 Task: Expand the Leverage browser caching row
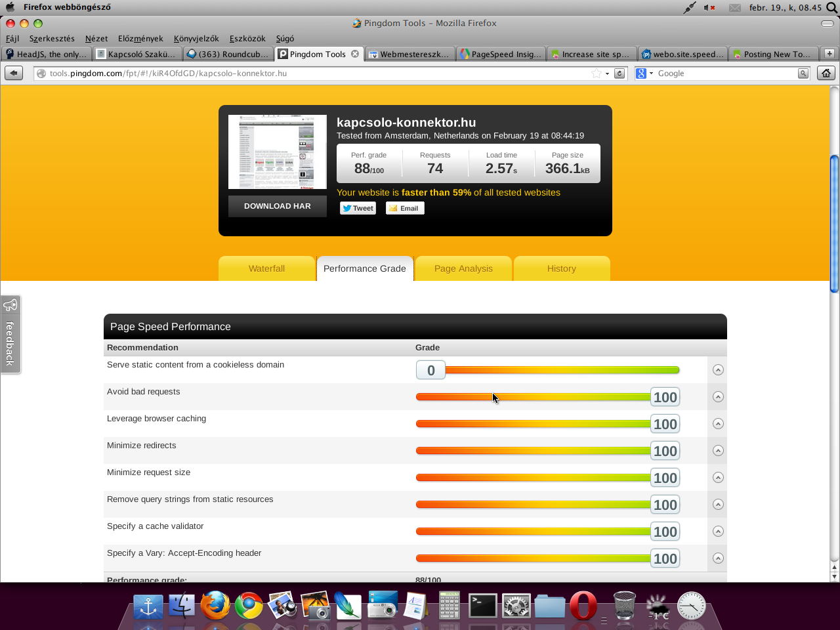pyautogui.click(x=718, y=424)
